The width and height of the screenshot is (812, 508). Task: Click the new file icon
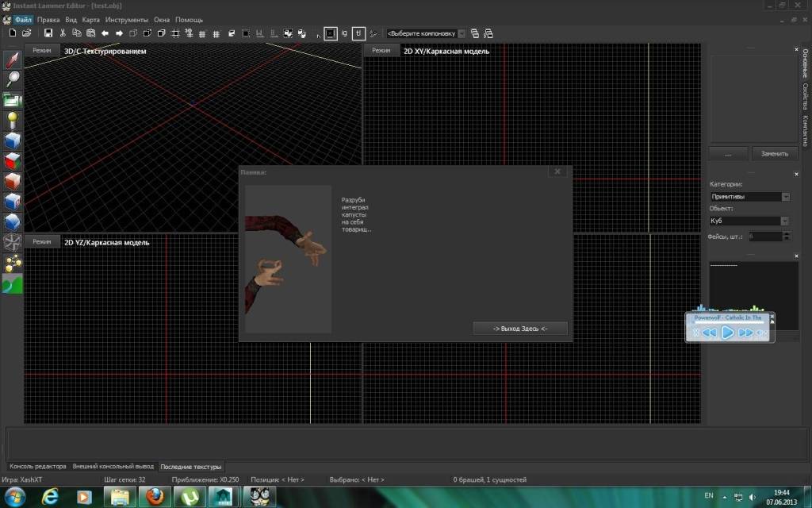(13, 33)
